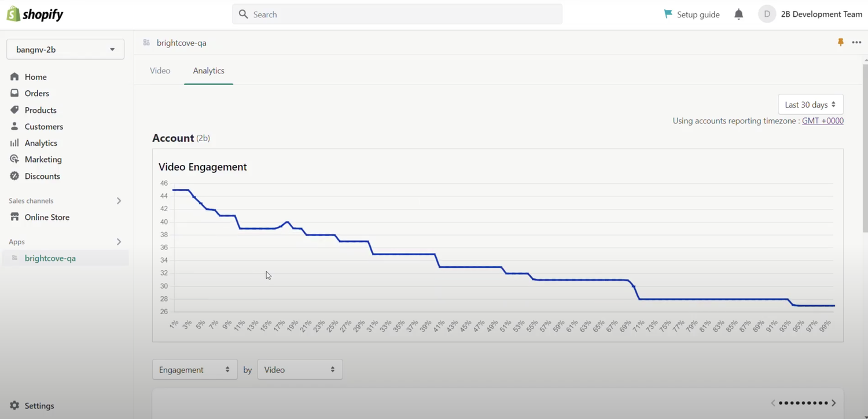Expand the Apps section chevron

point(119,242)
